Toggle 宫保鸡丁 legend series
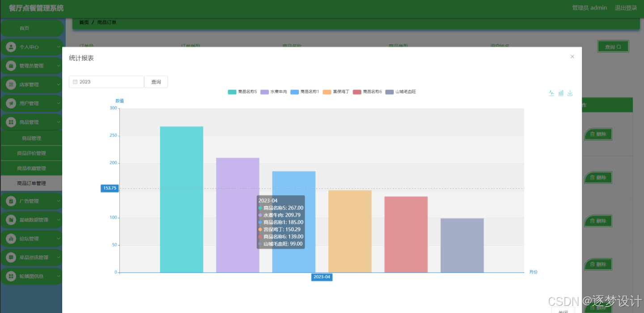 click(336, 92)
